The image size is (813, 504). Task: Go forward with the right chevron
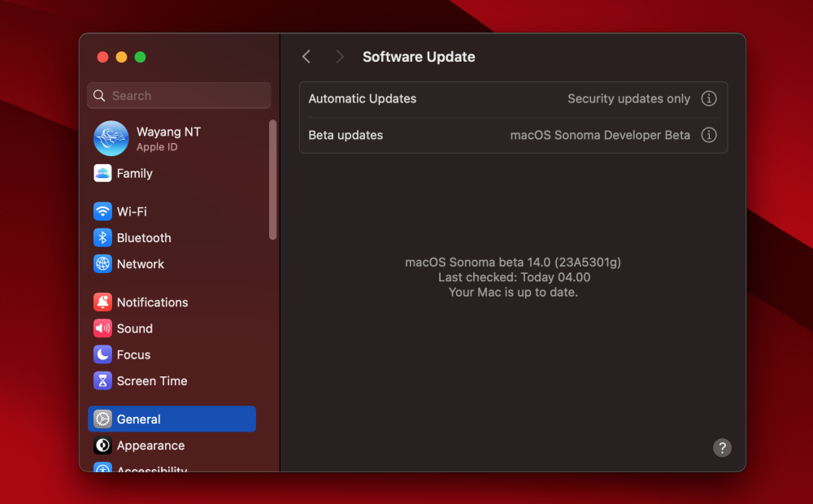pyautogui.click(x=340, y=57)
